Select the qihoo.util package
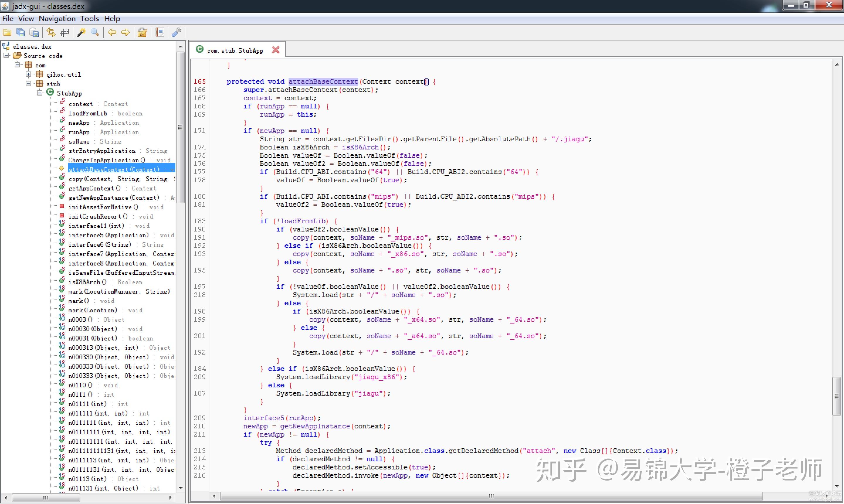 64,75
